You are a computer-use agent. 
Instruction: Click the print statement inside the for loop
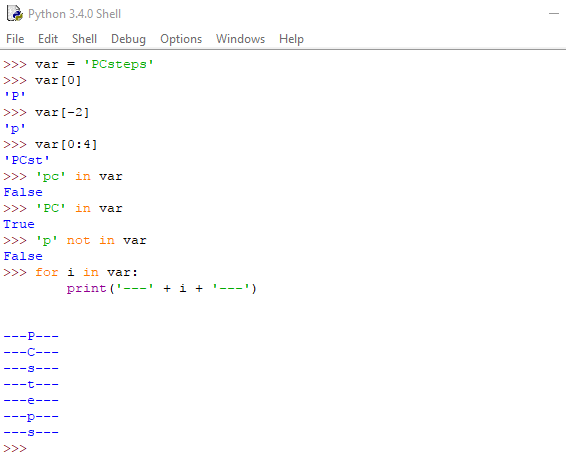[162, 288]
